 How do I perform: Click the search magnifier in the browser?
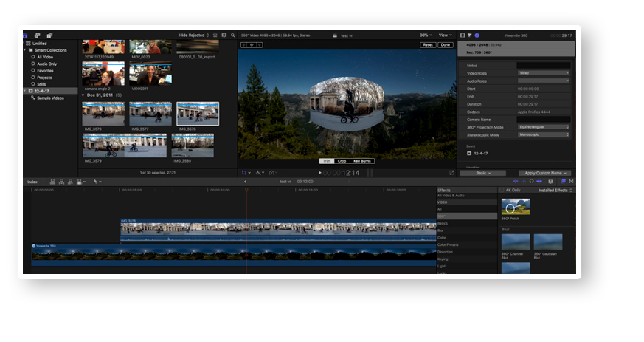[x=233, y=35]
